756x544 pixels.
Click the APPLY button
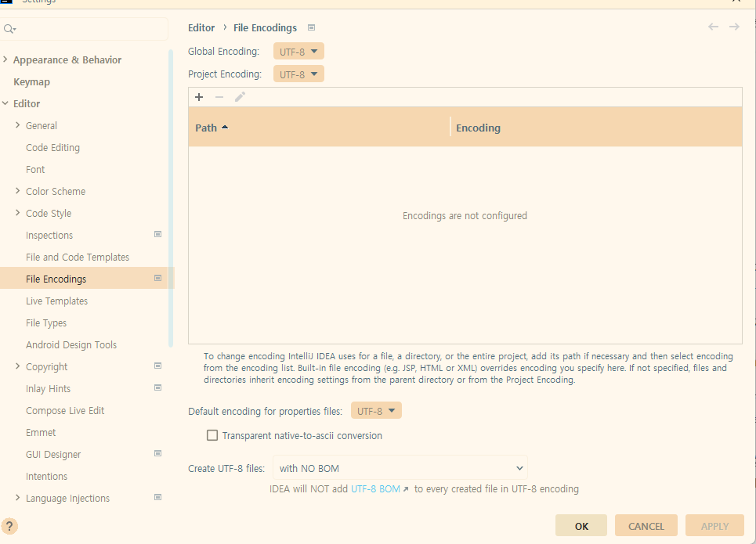pos(714,526)
